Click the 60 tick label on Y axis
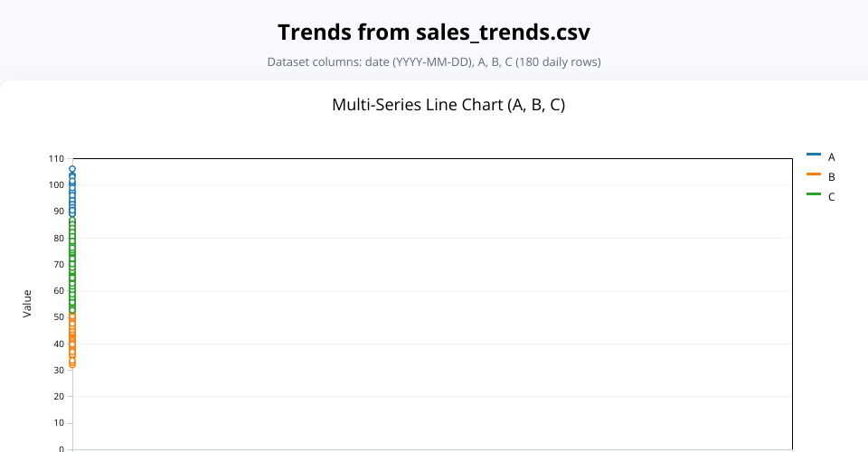This screenshot has height=452, width=868. [x=58, y=290]
